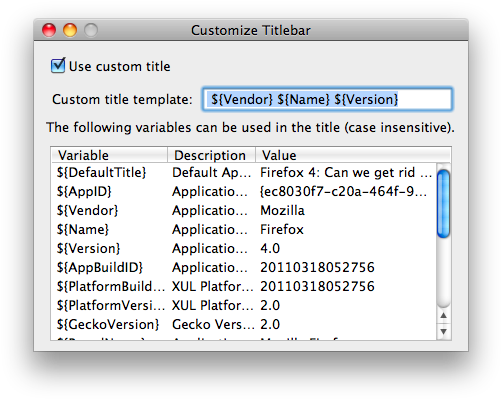
Task: Click the Value column header
Action: (x=353, y=155)
